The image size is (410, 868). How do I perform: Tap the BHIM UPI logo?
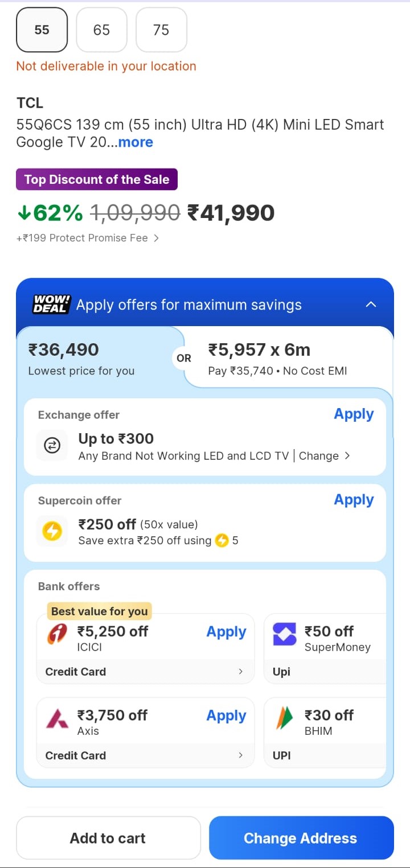tap(284, 719)
